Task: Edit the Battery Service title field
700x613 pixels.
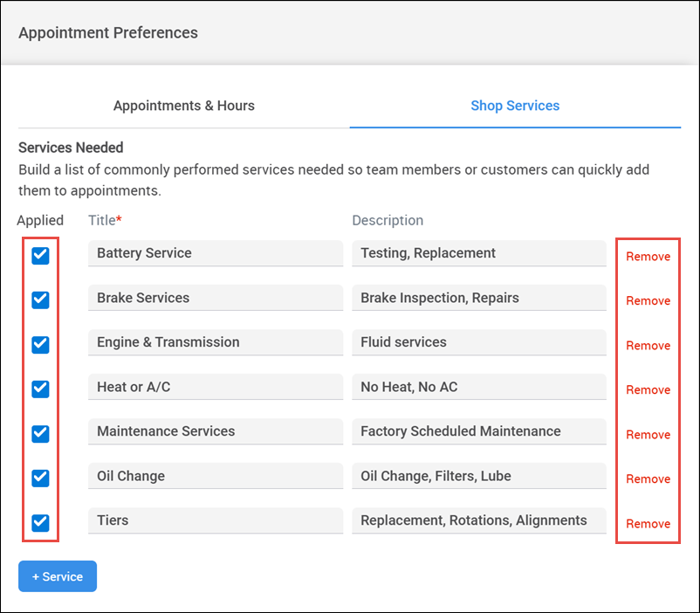Action: (x=215, y=253)
